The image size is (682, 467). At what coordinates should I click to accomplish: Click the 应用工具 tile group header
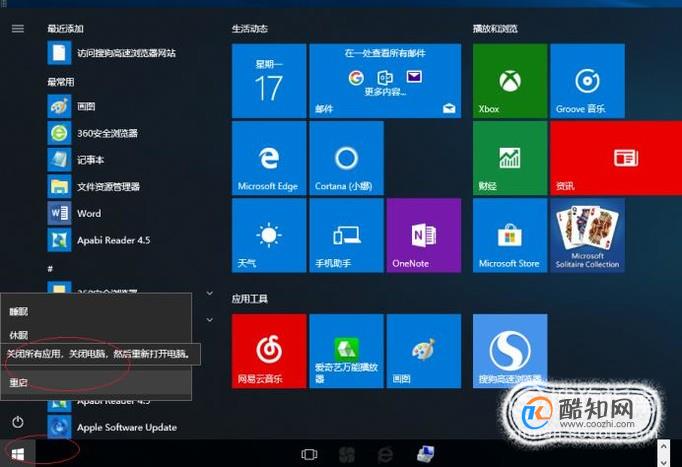point(250,299)
